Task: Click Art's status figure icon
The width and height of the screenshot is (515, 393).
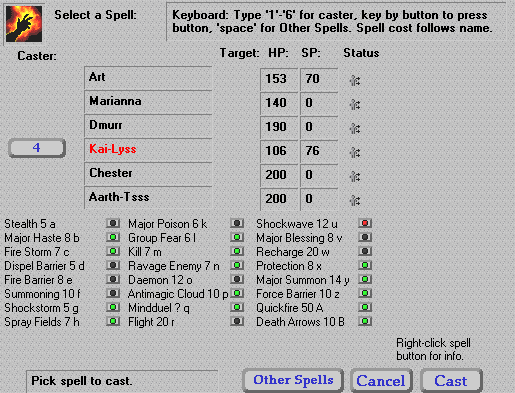Action: (x=355, y=80)
